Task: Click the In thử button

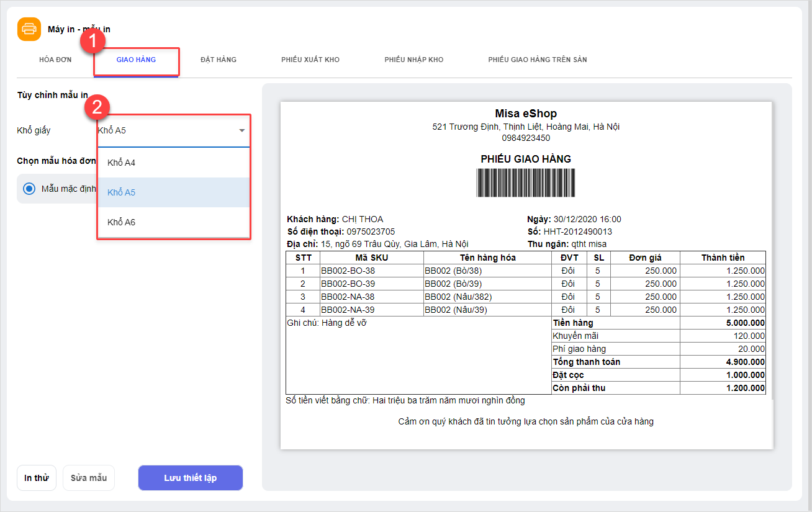Action: (37, 478)
